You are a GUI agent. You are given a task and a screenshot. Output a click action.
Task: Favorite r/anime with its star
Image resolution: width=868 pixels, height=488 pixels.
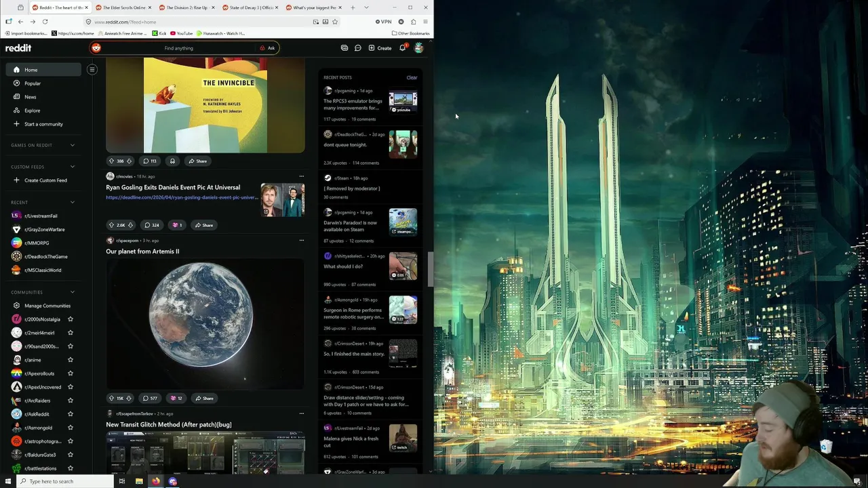click(70, 360)
